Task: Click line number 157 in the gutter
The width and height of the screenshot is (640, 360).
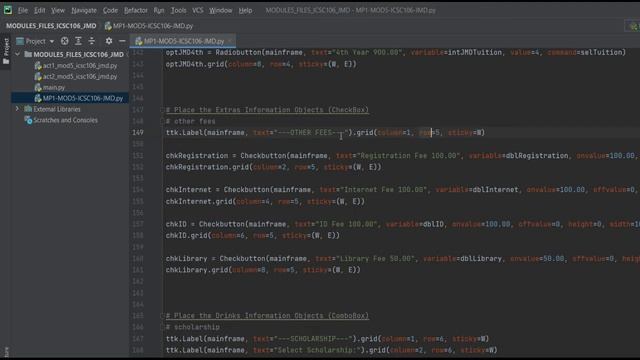Action: [138, 224]
